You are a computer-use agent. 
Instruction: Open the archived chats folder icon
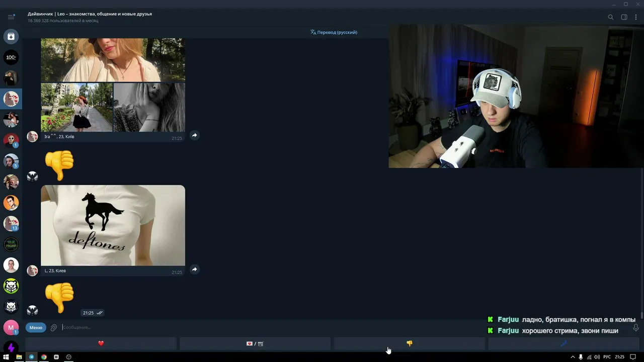tap(11, 36)
